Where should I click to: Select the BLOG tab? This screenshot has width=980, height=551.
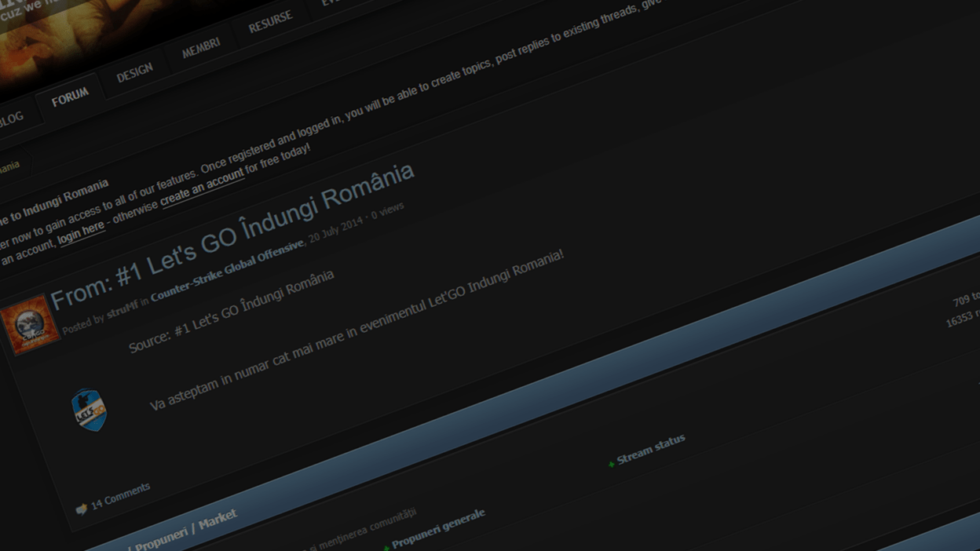[9, 120]
